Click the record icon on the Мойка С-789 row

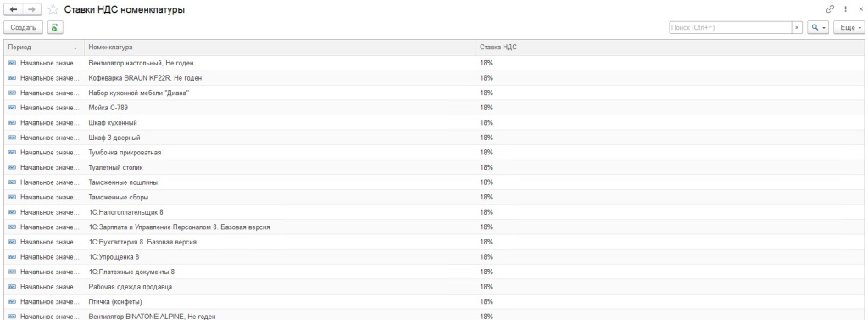[12, 108]
